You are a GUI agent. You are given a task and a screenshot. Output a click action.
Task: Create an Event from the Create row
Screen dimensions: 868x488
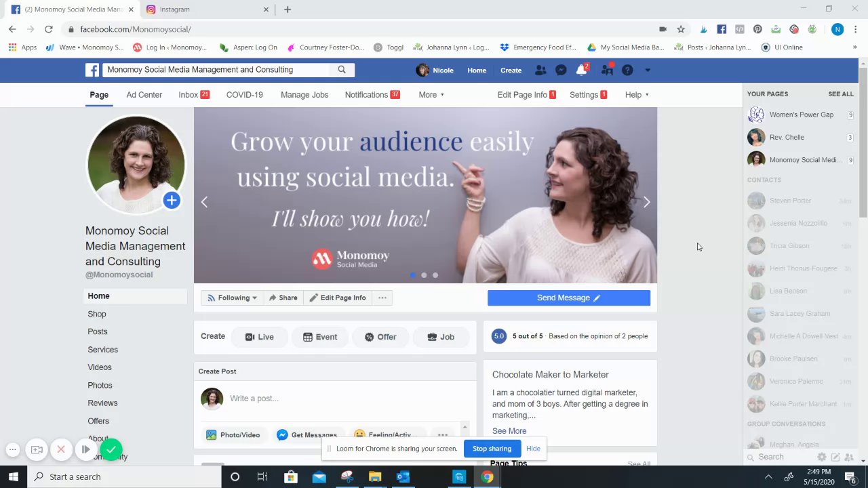click(320, 337)
